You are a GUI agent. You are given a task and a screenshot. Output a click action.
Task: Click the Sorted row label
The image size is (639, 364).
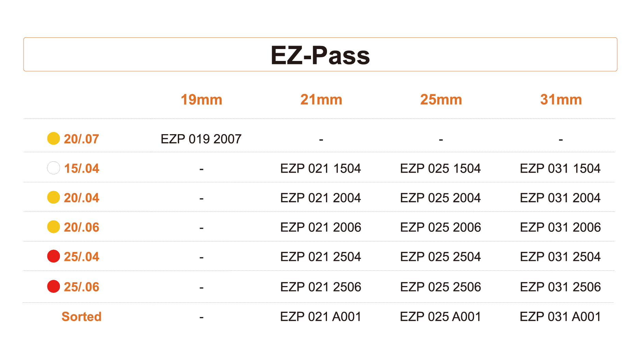tap(81, 317)
